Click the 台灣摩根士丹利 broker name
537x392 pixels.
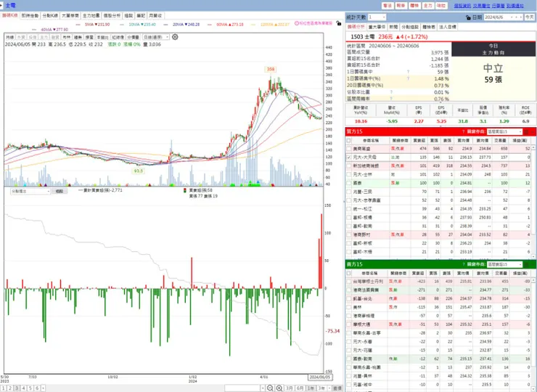368,282
